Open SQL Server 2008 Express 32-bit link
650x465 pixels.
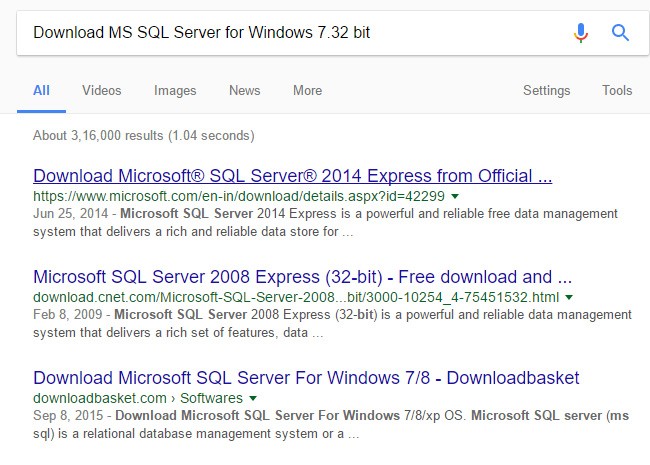(303, 277)
